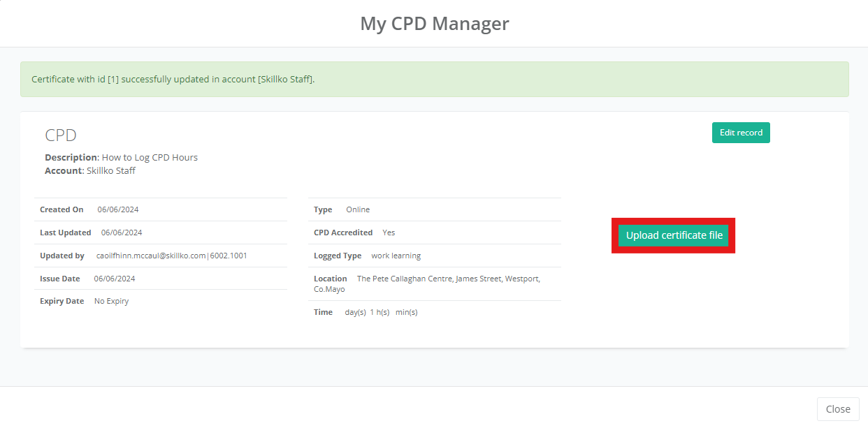Click the Close button

838,408
